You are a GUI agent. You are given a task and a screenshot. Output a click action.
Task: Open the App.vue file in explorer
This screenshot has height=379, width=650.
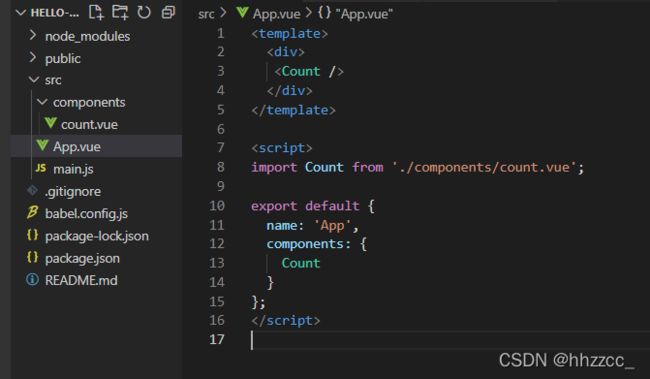(96, 146)
